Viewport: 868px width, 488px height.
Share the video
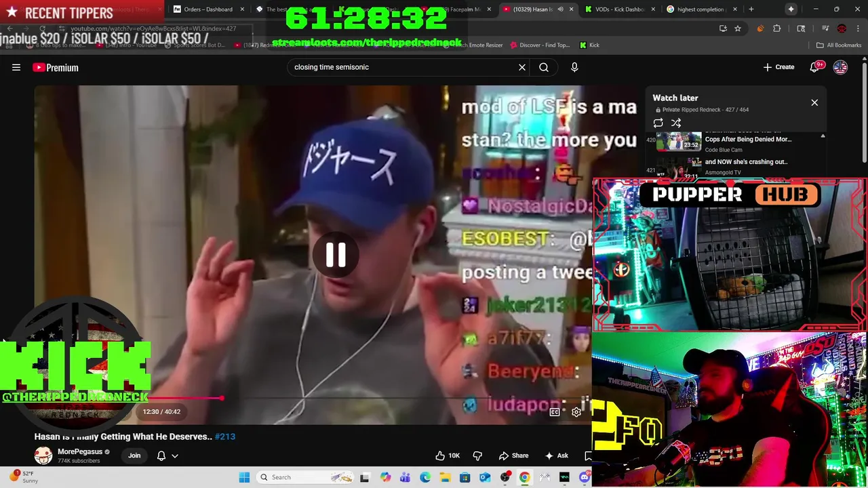[x=513, y=455]
